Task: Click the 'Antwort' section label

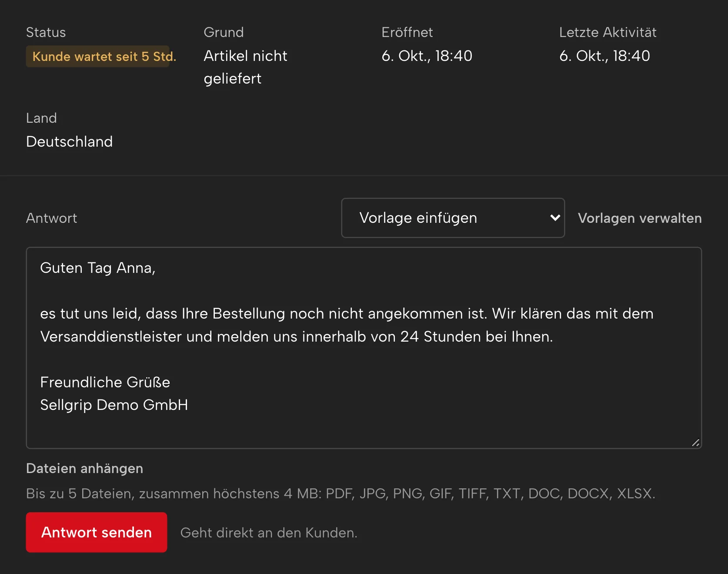Action: tap(51, 218)
